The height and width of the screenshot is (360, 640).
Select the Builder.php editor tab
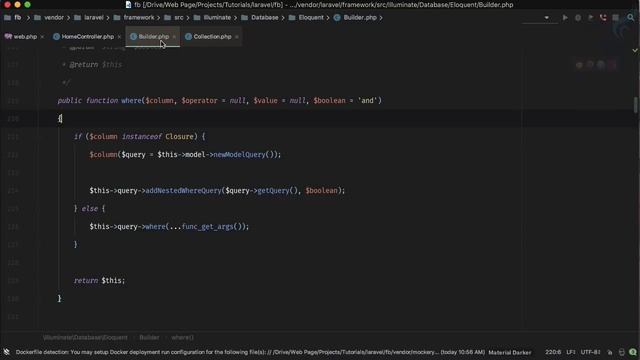click(153, 36)
